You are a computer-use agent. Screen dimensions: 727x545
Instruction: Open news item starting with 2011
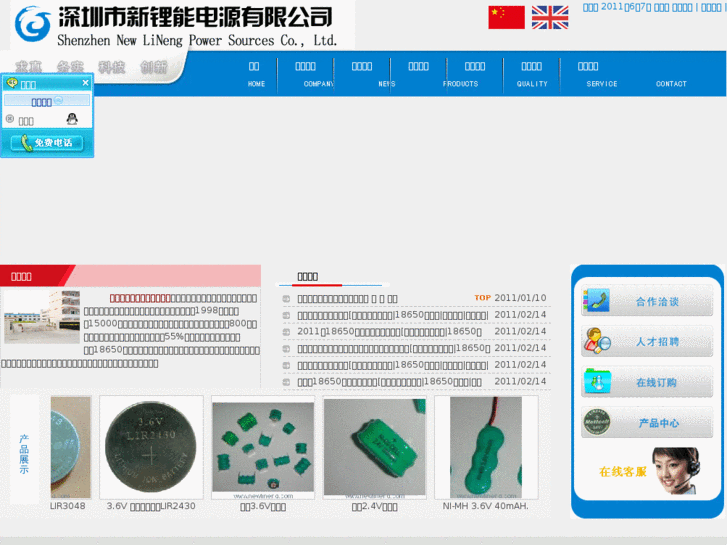point(389,332)
